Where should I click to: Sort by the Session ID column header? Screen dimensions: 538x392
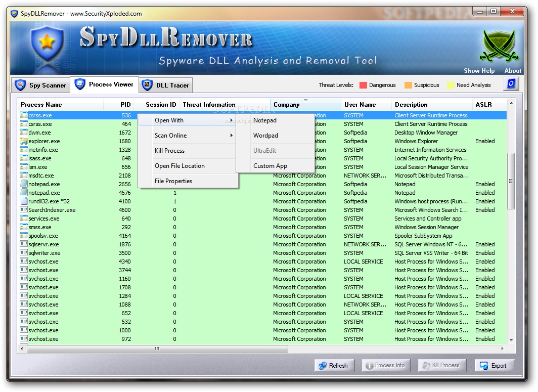[157, 104]
